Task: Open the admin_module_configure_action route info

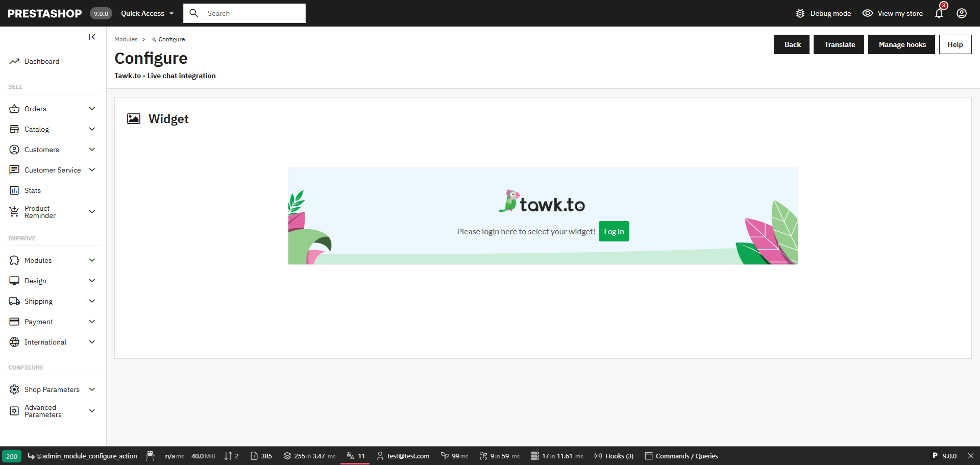Action: (82, 456)
